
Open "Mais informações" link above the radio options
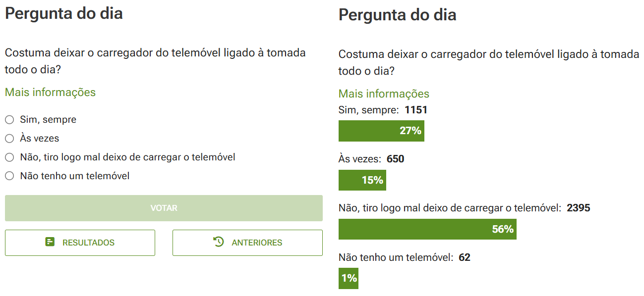[50, 92]
